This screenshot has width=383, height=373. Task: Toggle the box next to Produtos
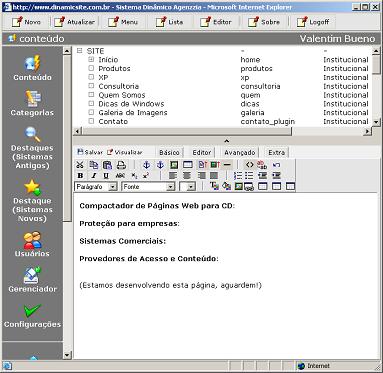pos(91,68)
